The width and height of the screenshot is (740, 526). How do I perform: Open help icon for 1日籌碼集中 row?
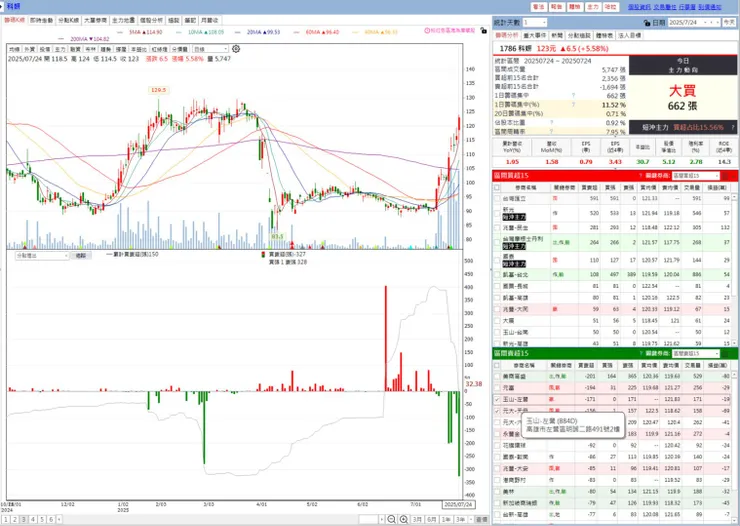(x=573, y=96)
